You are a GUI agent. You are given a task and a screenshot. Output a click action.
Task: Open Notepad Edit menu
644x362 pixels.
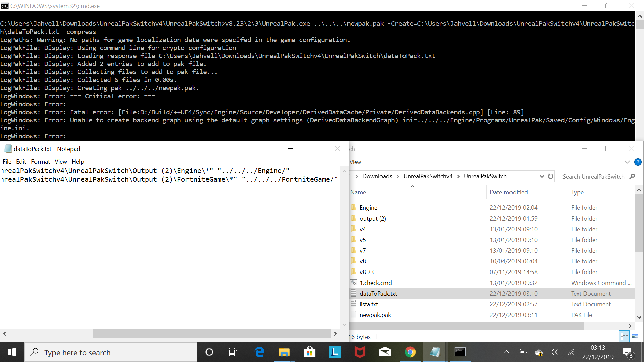coord(21,162)
